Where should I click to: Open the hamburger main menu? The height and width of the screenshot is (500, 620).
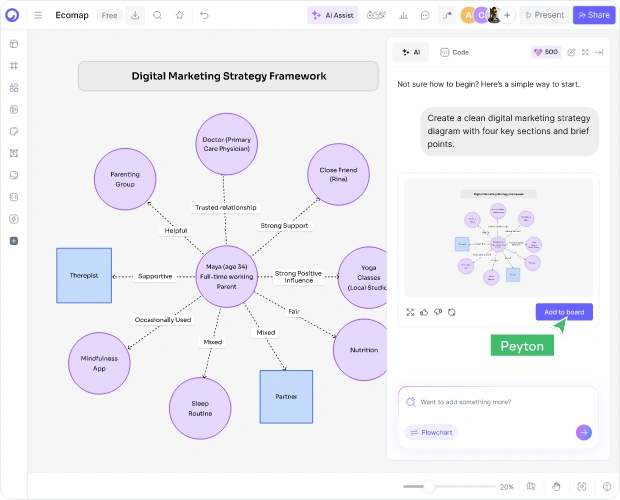click(x=38, y=15)
